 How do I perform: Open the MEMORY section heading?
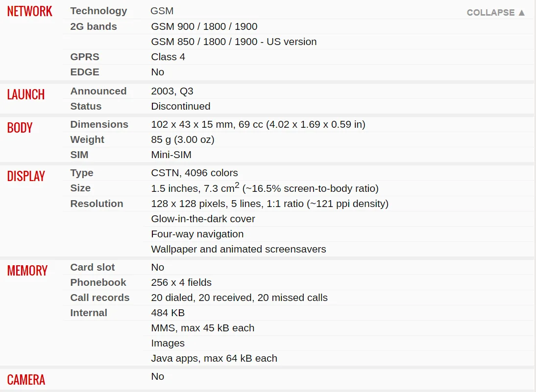(x=27, y=271)
